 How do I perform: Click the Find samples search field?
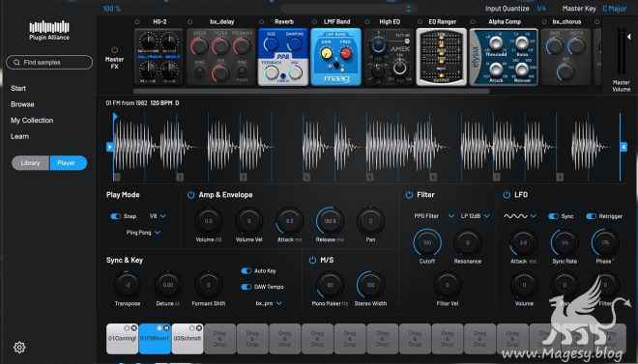coord(49,62)
